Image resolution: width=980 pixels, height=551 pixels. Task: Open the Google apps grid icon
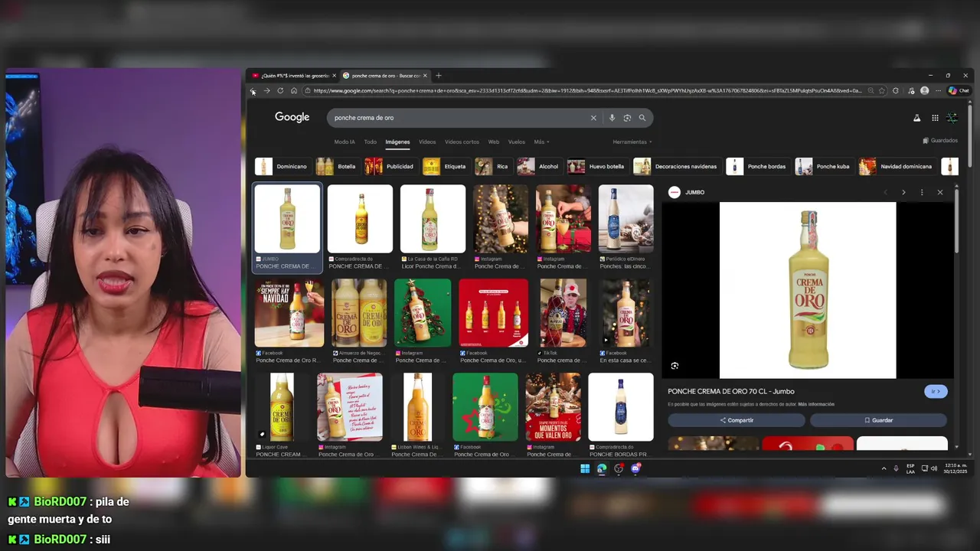point(935,118)
